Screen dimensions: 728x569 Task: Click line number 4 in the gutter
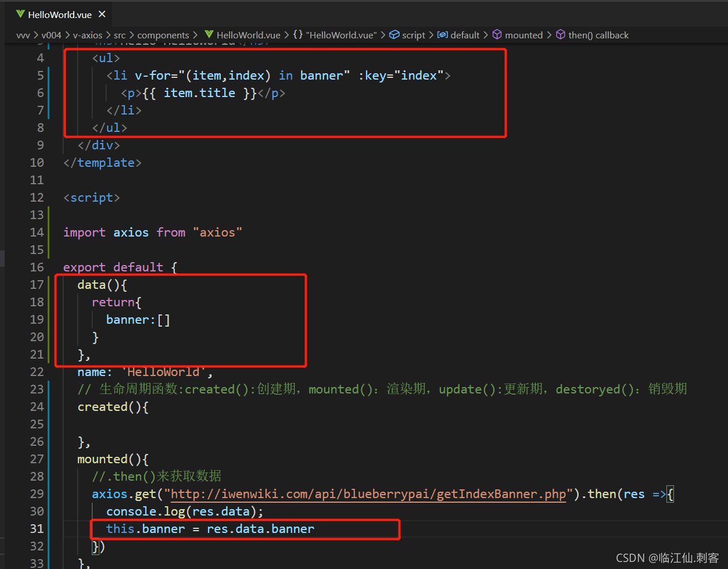click(x=40, y=58)
